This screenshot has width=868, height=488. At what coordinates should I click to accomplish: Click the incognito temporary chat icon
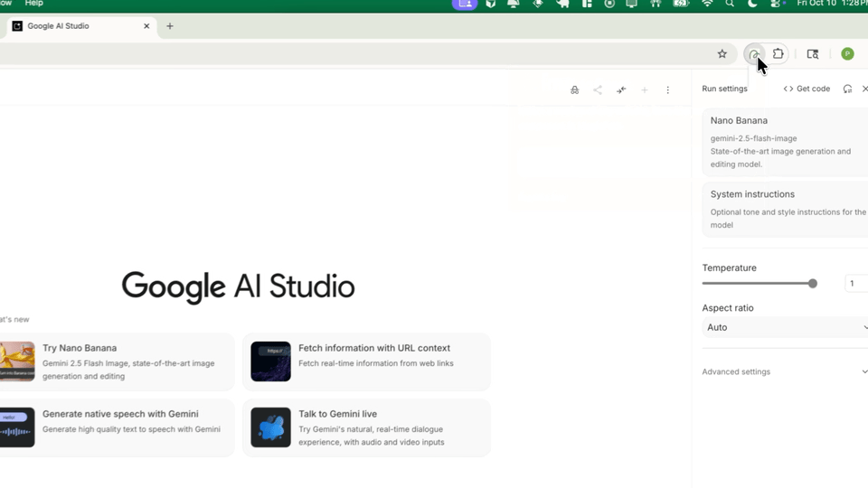[574, 90]
